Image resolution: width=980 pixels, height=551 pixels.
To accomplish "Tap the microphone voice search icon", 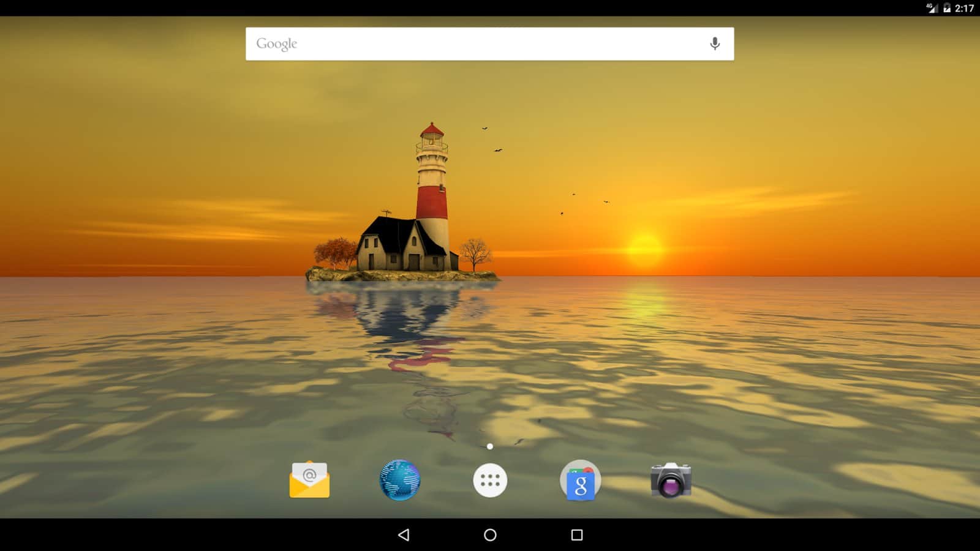I will click(x=714, y=43).
